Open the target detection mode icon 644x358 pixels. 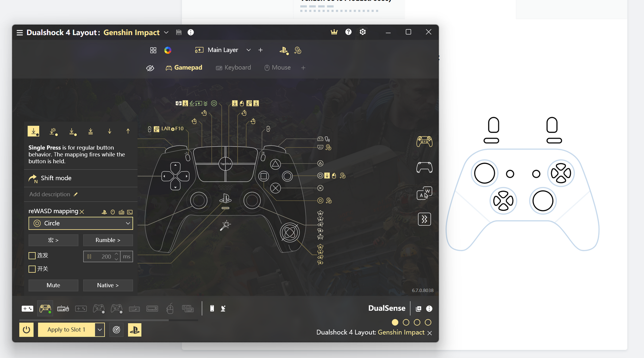point(116,330)
